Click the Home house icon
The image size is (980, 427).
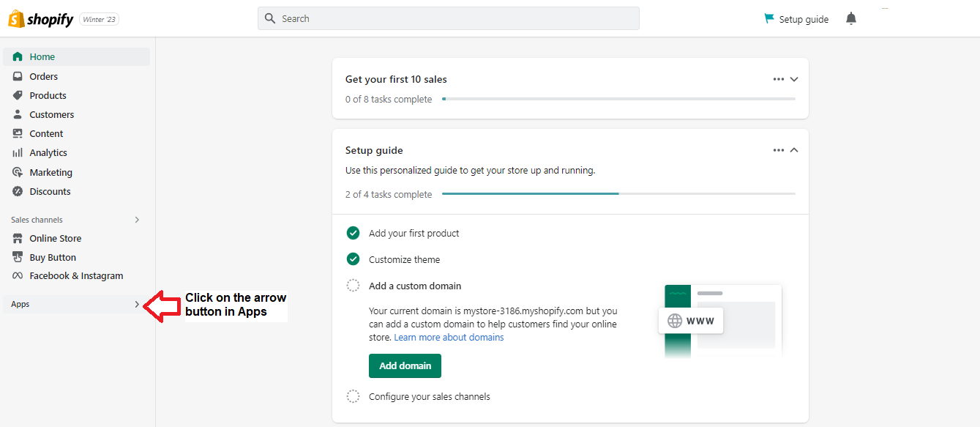coord(18,56)
